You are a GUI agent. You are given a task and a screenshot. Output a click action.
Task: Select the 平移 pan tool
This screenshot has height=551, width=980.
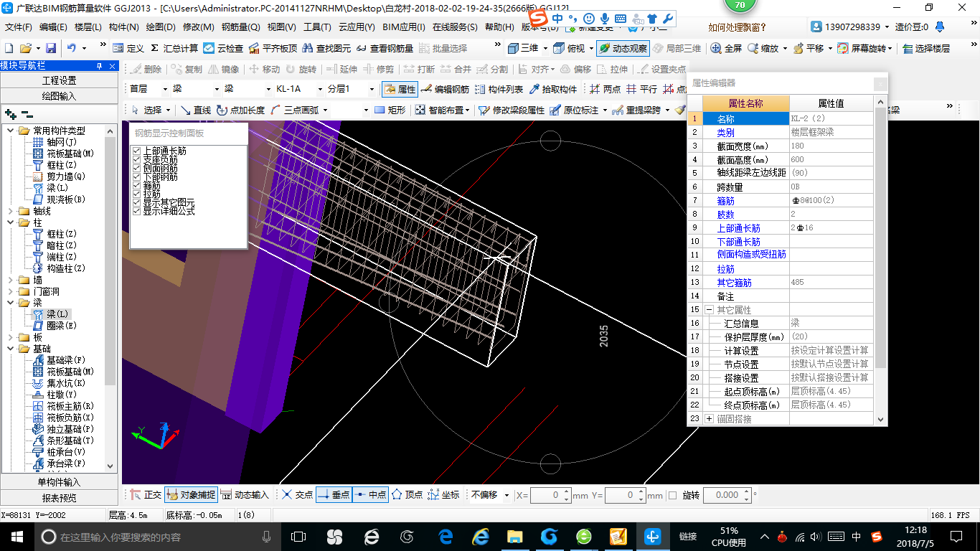[809, 48]
